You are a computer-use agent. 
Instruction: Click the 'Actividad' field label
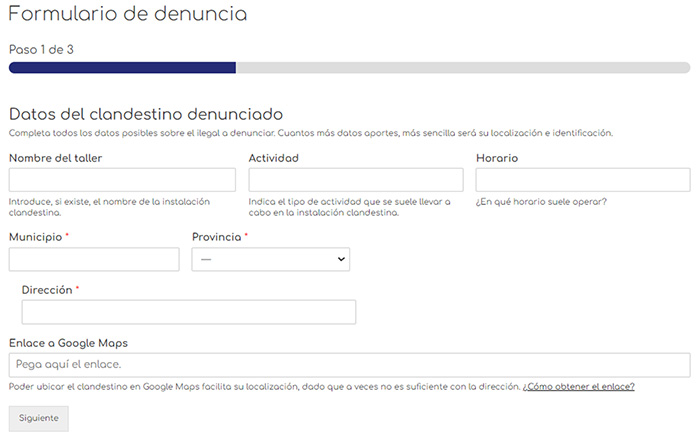point(273,158)
